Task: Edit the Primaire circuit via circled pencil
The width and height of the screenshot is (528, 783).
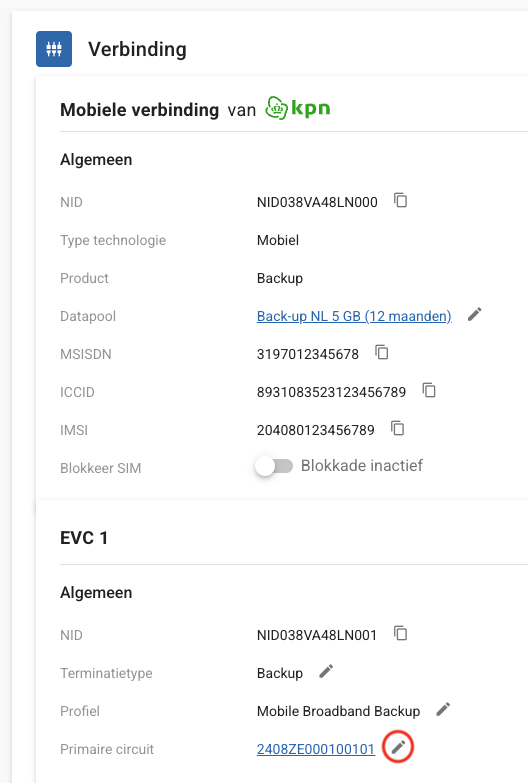Action: tap(398, 747)
